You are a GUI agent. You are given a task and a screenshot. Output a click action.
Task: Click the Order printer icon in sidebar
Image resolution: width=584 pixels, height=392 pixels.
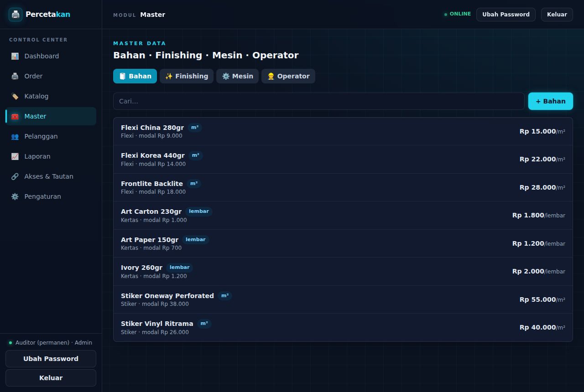coord(15,76)
